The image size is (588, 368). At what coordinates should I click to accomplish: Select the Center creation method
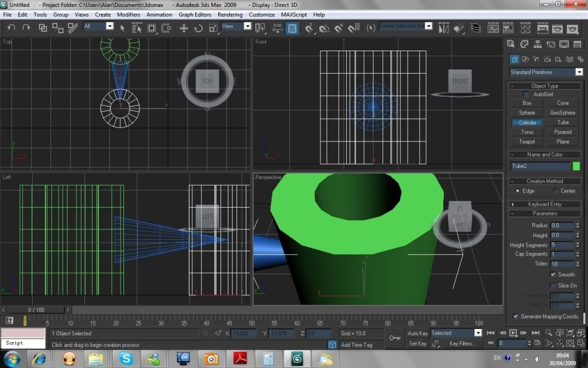(x=555, y=191)
